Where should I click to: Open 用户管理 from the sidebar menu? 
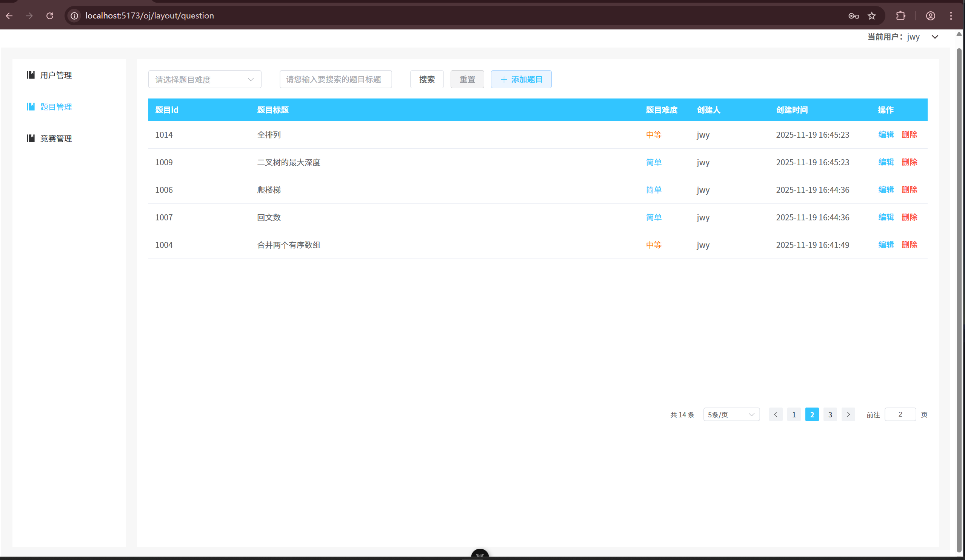tap(55, 75)
